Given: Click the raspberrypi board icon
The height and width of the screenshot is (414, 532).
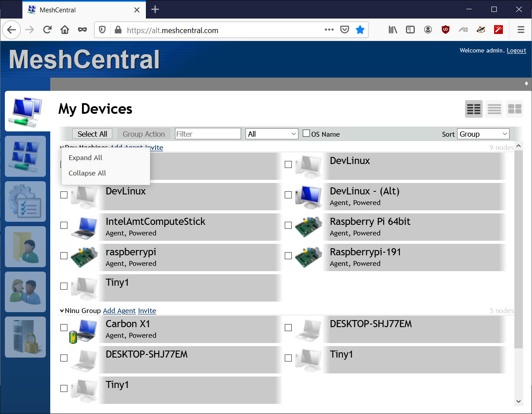Looking at the screenshot, I should click(84, 257).
